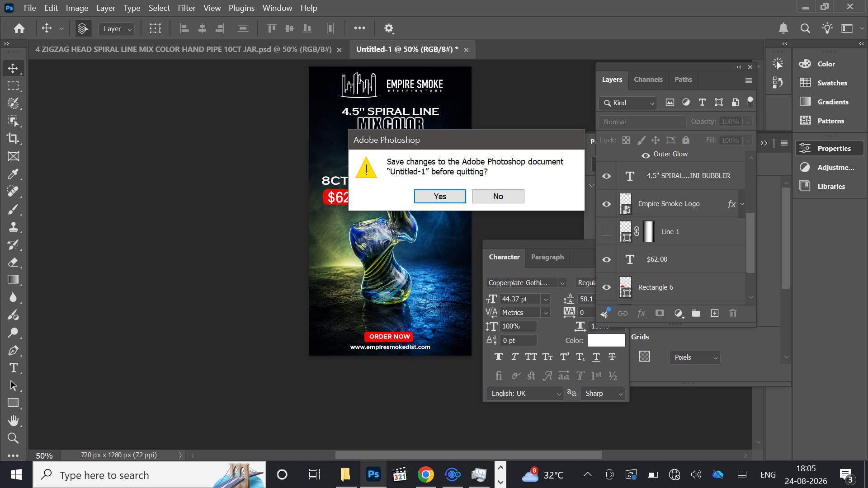Image resolution: width=868 pixels, height=488 pixels.
Task: Click Yes to save changes
Action: click(x=440, y=197)
